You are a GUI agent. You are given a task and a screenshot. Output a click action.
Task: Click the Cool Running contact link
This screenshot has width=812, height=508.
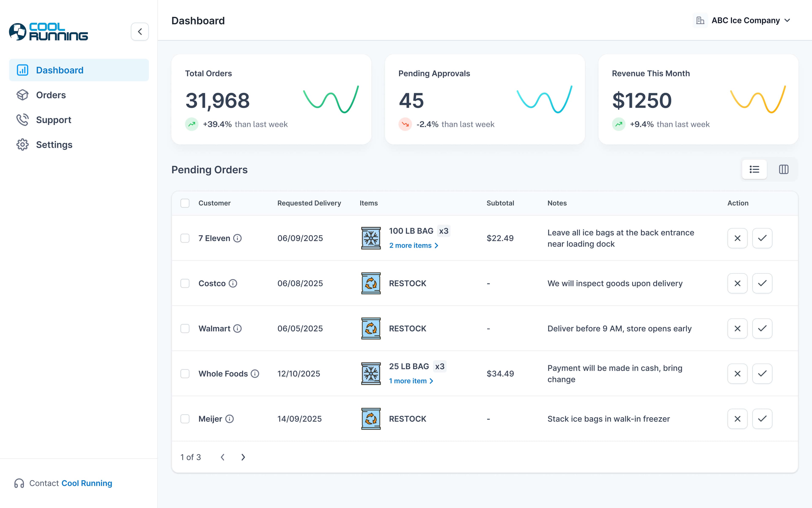tap(87, 483)
